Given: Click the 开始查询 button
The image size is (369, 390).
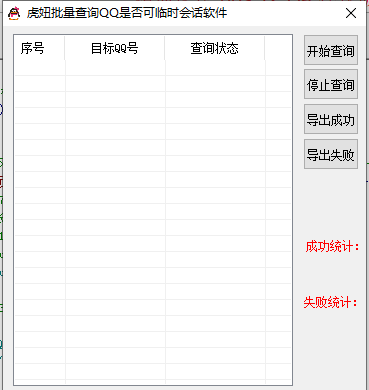Looking at the screenshot, I should (x=331, y=50).
